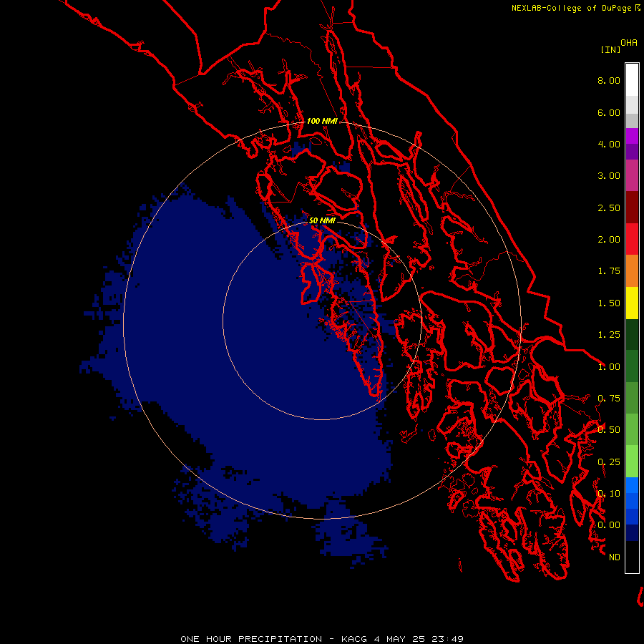Screen dimensions: 644x644
Task: Click the 8.00 legend value
Action: tap(609, 80)
